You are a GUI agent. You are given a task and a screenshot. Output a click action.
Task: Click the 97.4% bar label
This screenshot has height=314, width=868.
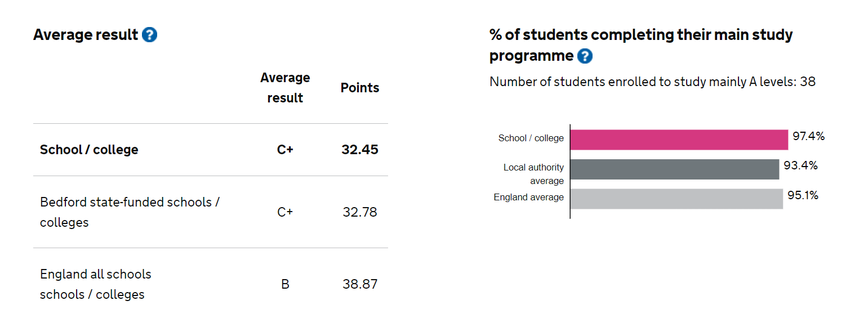tap(809, 136)
